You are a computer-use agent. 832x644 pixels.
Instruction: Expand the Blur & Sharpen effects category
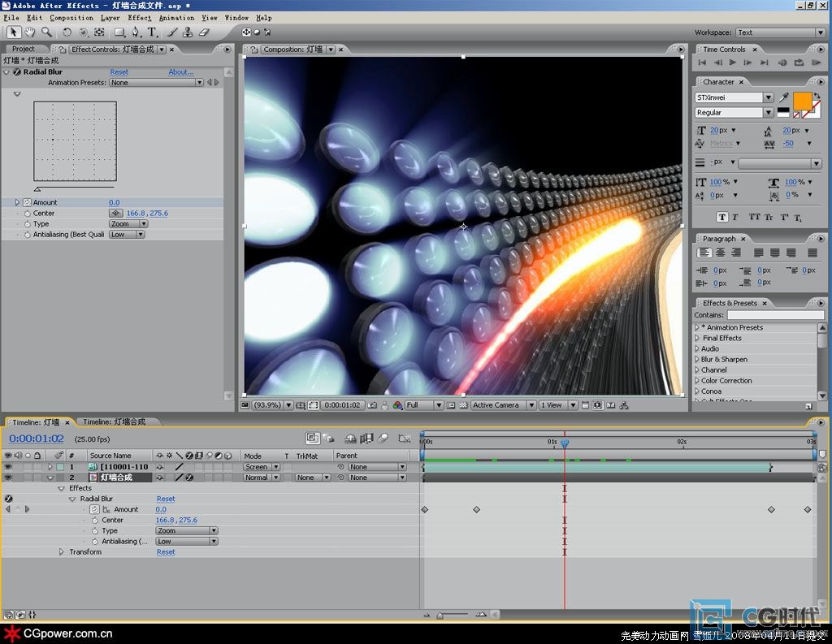[697, 359]
